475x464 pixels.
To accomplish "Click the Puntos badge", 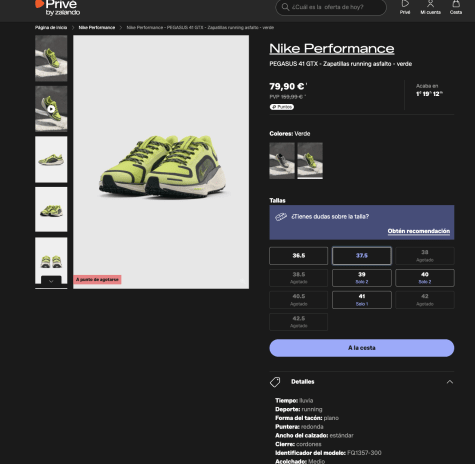I will pos(282,107).
